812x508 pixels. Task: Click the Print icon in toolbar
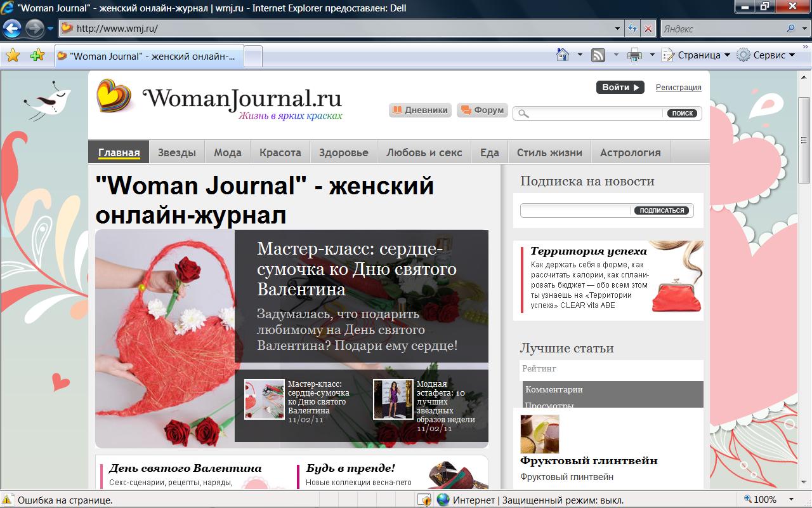click(634, 55)
